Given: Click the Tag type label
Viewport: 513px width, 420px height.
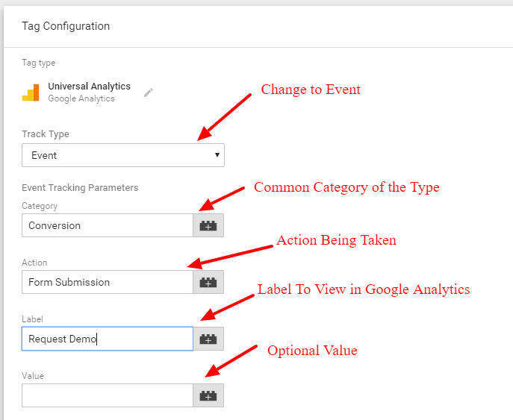Looking at the screenshot, I should (x=39, y=63).
